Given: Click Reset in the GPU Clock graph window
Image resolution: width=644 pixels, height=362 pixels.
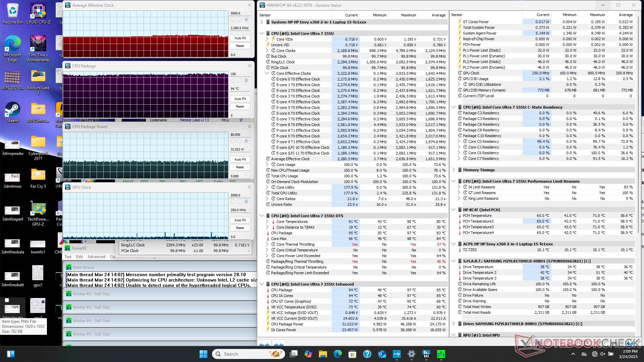Looking at the screenshot, I should [240, 228].
